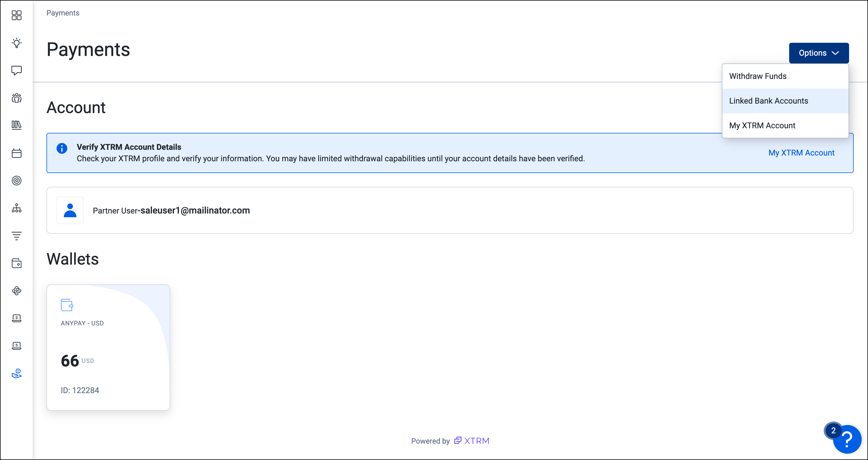Click the XTRM logo in footer

coord(472,441)
